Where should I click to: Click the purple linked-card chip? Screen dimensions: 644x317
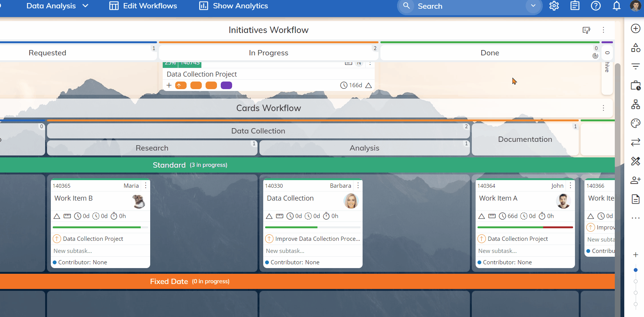(226, 85)
